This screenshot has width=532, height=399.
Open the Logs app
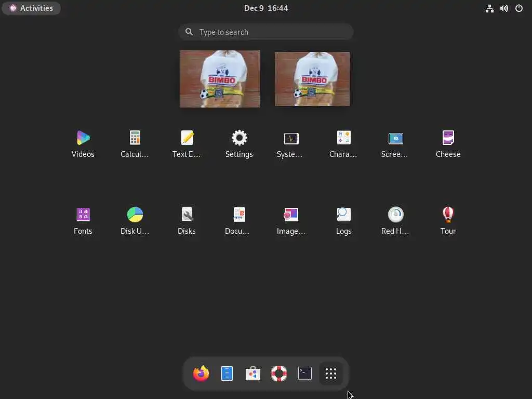343,221
